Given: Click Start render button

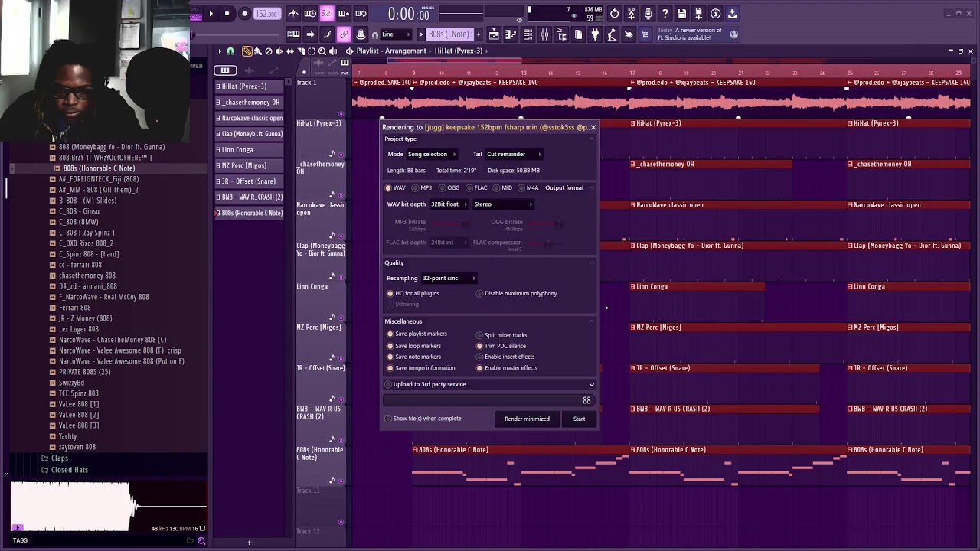Looking at the screenshot, I should 579,419.
